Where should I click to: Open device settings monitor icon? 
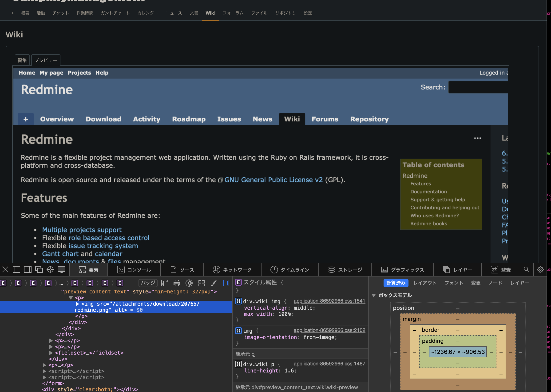[x=62, y=270]
